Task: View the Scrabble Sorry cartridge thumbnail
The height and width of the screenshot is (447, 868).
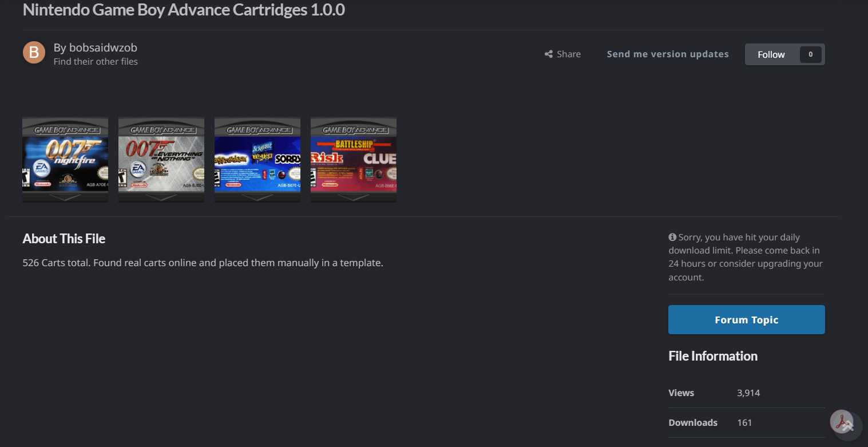Action: point(257,159)
